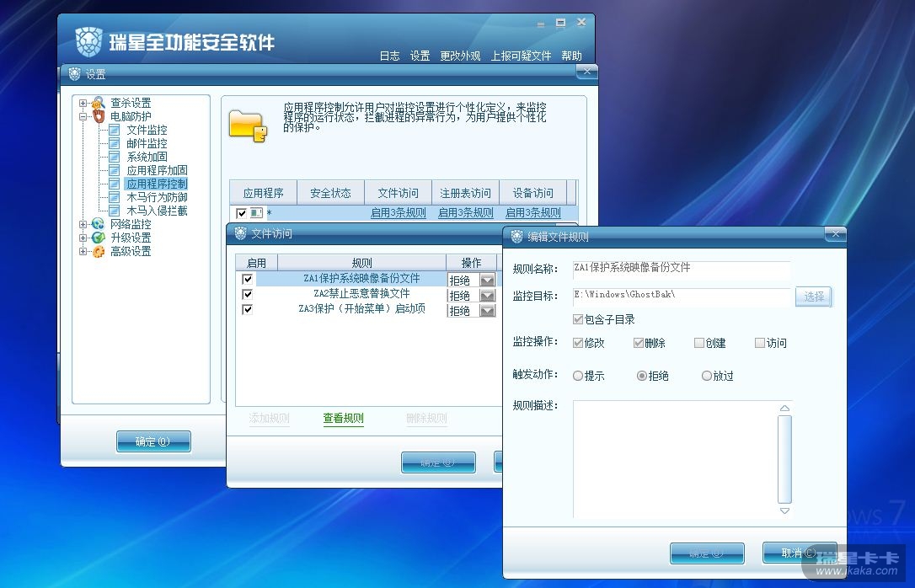
Task: Click the Rising lion shield logo
Action: tap(88, 42)
